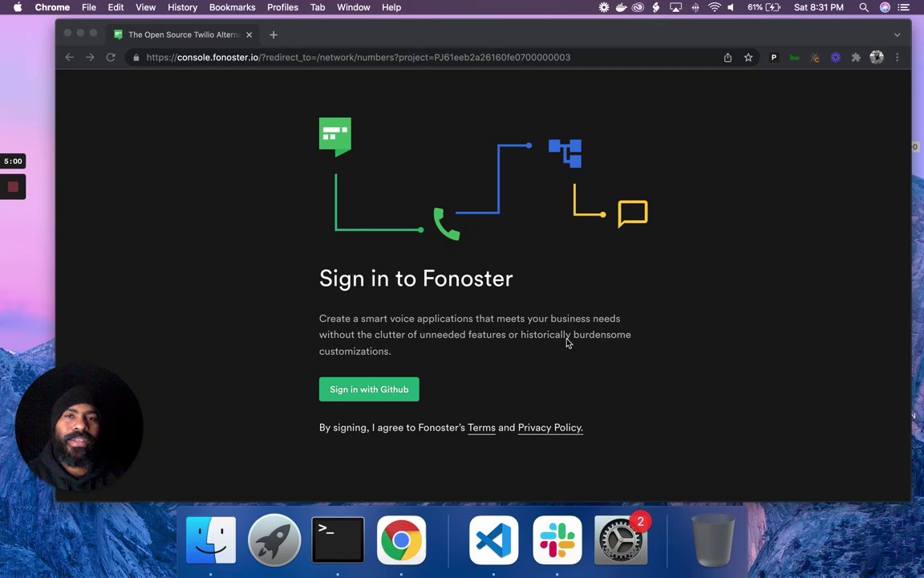Viewport: 924px width, 578px height.
Task: Open the File menu
Action: (x=89, y=7)
